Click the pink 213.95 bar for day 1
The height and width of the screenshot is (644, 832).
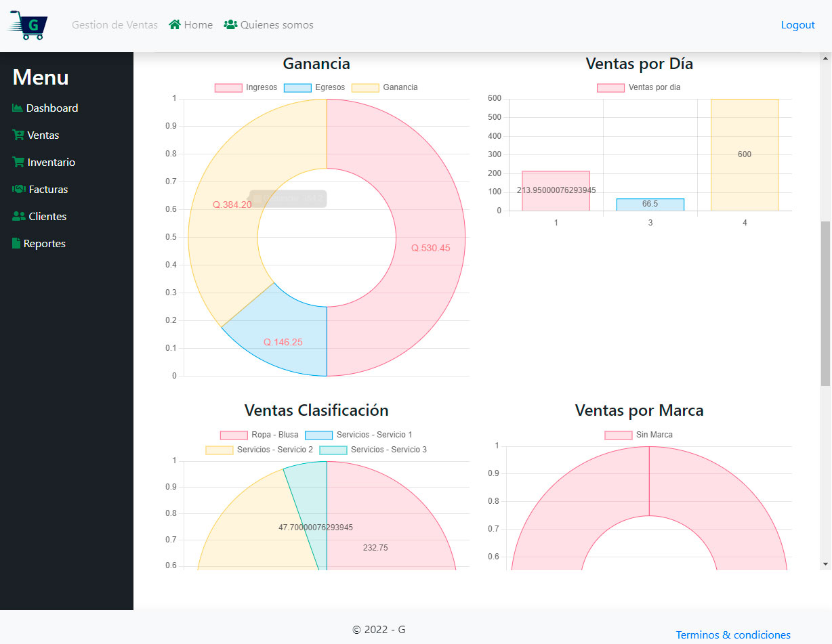click(x=556, y=191)
